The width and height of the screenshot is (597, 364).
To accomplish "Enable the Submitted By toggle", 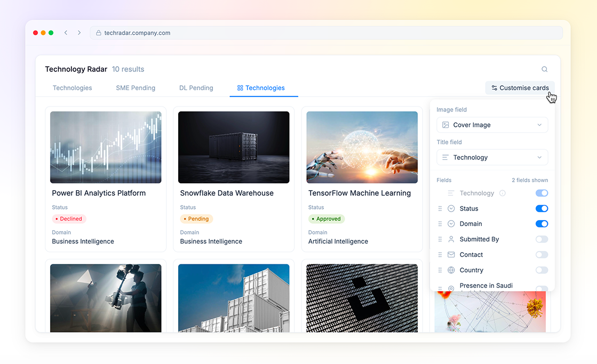I will coord(542,239).
